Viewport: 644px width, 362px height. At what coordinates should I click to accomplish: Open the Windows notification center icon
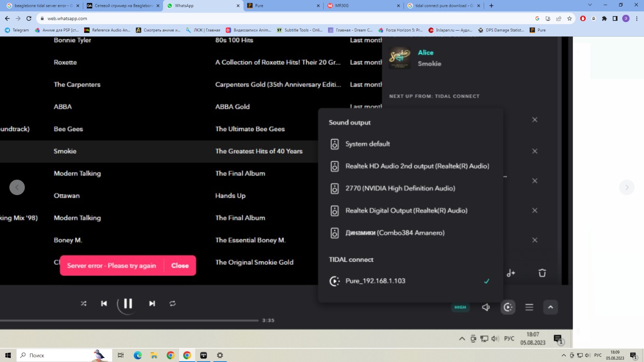(634, 356)
